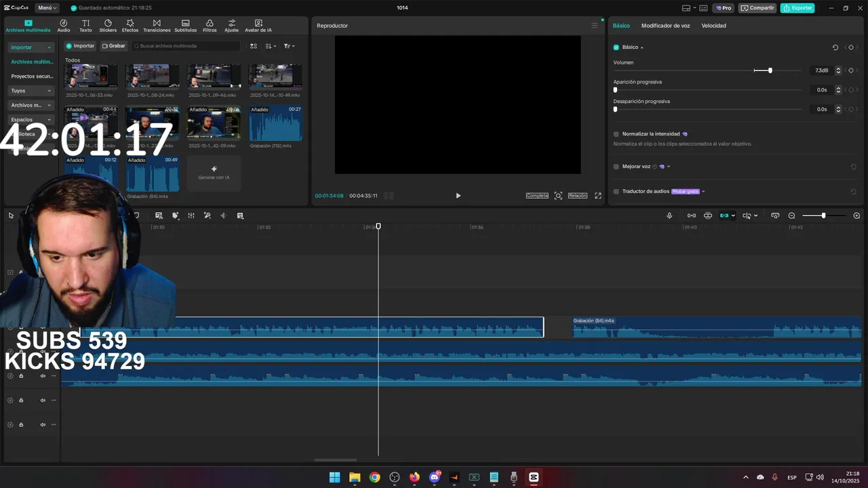Expand the Traductor de audios options arrow
Image resolution: width=868 pixels, height=488 pixels.
pyautogui.click(x=703, y=192)
